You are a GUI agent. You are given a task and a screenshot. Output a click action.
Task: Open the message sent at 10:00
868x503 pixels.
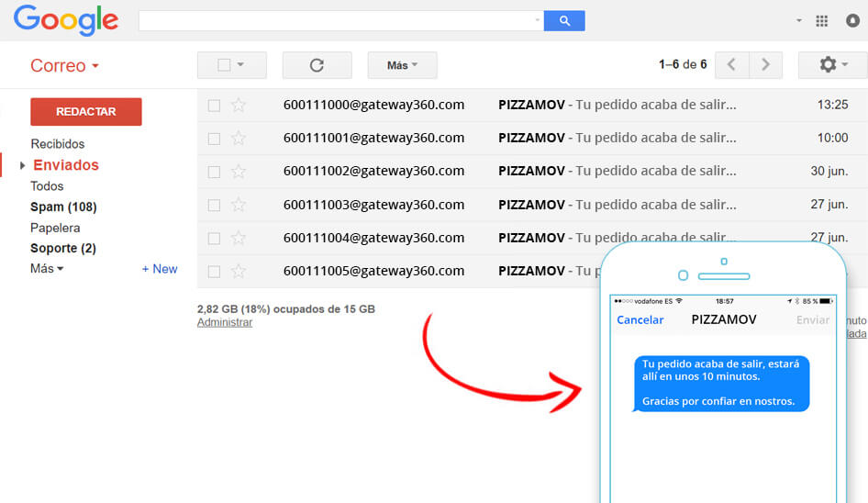(x=532, y=139)
